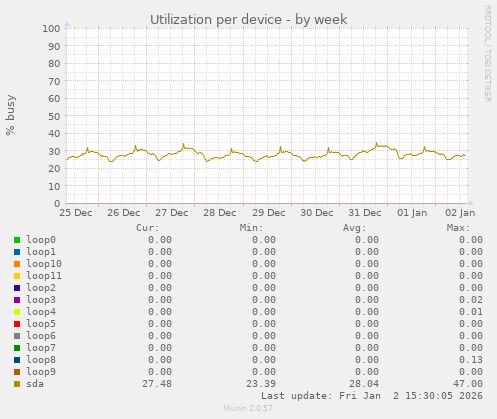Click the sda current value 27.48

pos(157,384)
